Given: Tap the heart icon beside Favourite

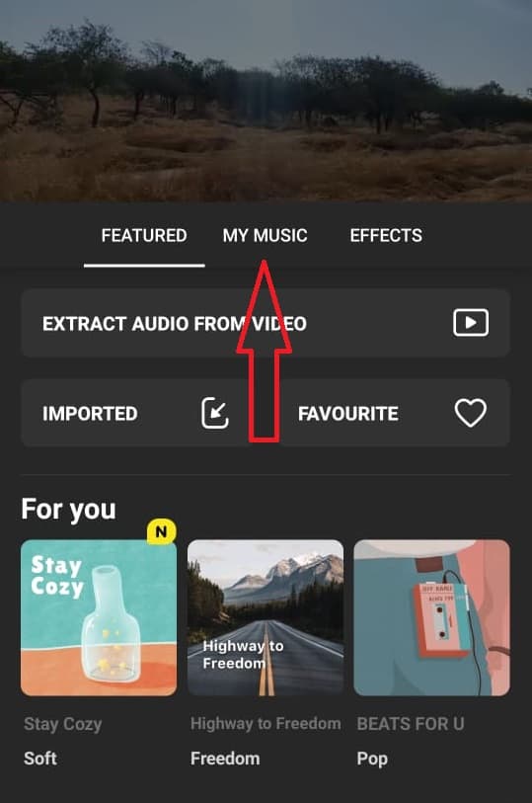Looking at the screenshot, I should [x=471, y=413].
